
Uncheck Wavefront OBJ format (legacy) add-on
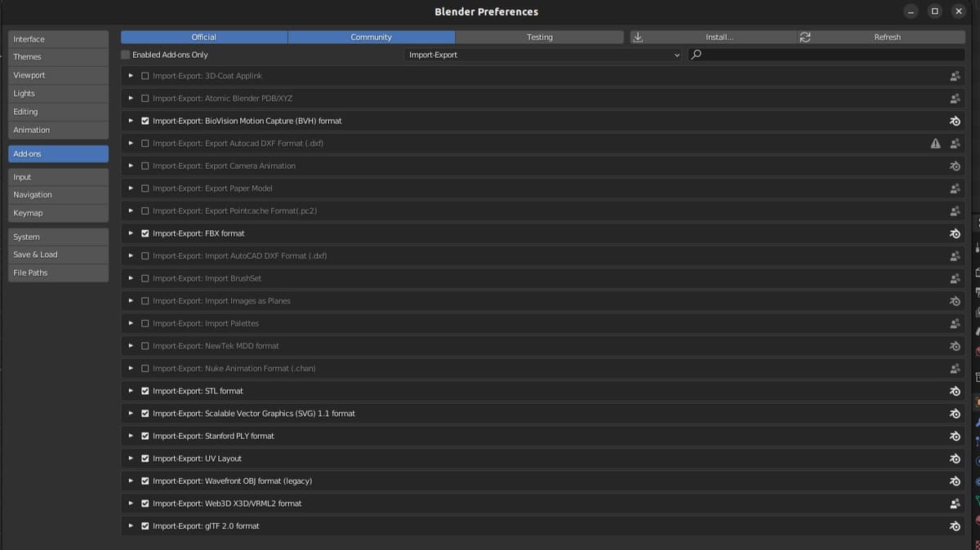(145, 481)
